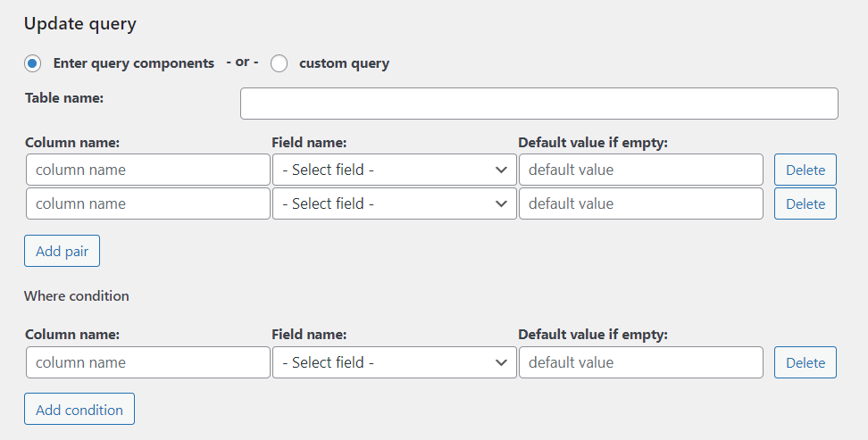Click the 'Update query' heading
The height and width of the screenshot is (440, 868).
pyautogui.click(x=80, y=24)
